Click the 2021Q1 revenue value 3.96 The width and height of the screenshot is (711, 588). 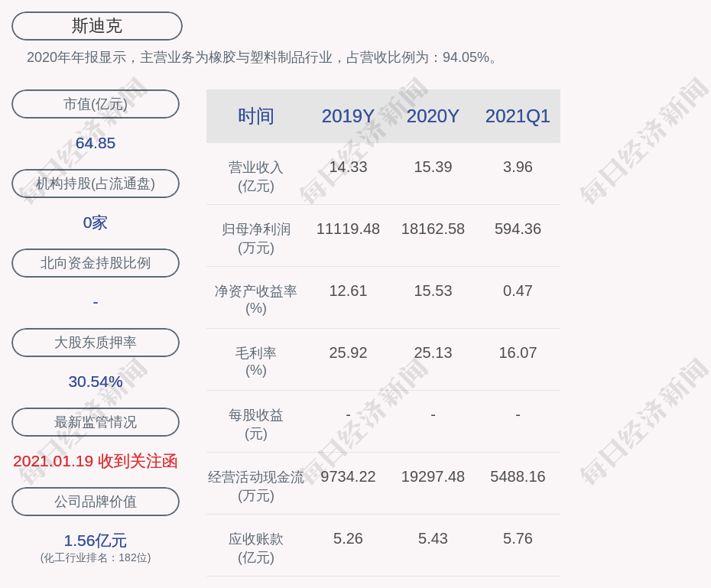(518, 167)
